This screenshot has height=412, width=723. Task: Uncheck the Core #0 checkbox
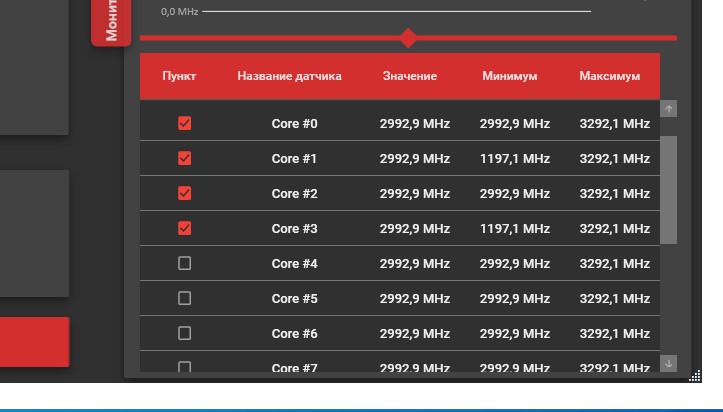[184, 123]
